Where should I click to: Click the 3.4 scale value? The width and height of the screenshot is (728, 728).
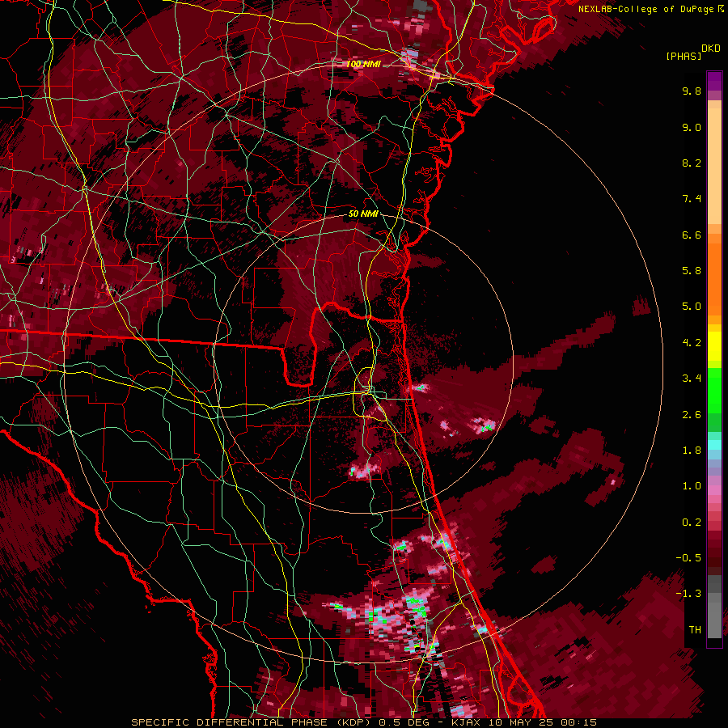(x=692, y=379)
